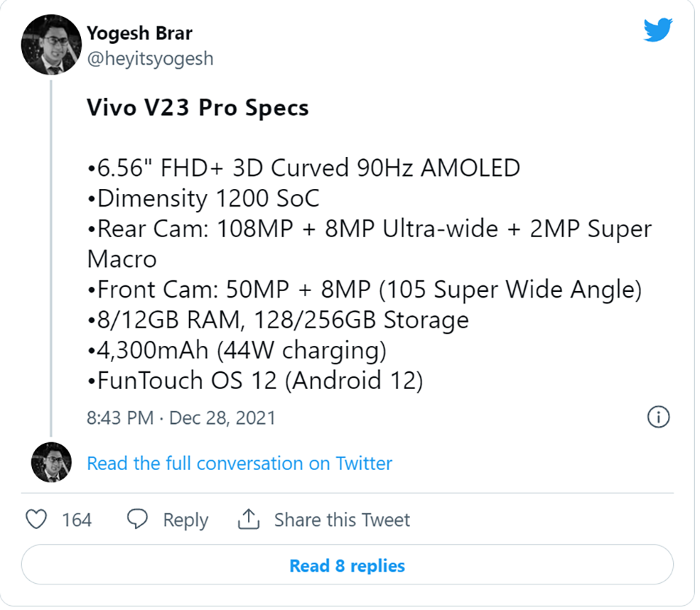The width and height of the screenshot is (700, 610).
Task: Open the reply icon on the tweet
Action: (138, 520)
